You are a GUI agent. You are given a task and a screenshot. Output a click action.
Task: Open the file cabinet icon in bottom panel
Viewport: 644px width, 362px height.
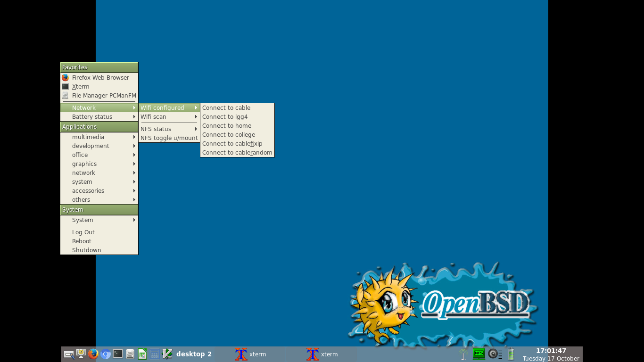pos(130,354)
